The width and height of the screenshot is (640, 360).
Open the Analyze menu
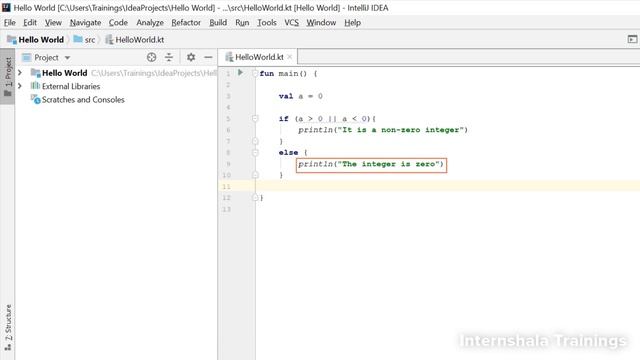click(x=150, y=23)
